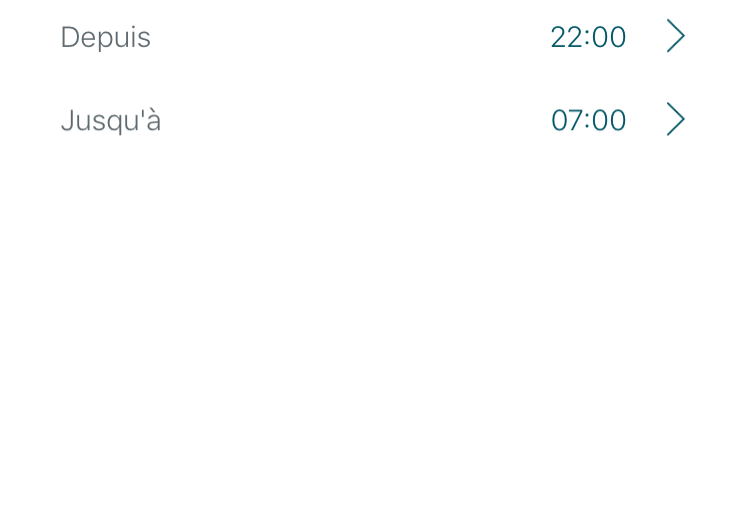Hit the disclosure chevron on the Jusqu'à line

(x=676, y=120)
